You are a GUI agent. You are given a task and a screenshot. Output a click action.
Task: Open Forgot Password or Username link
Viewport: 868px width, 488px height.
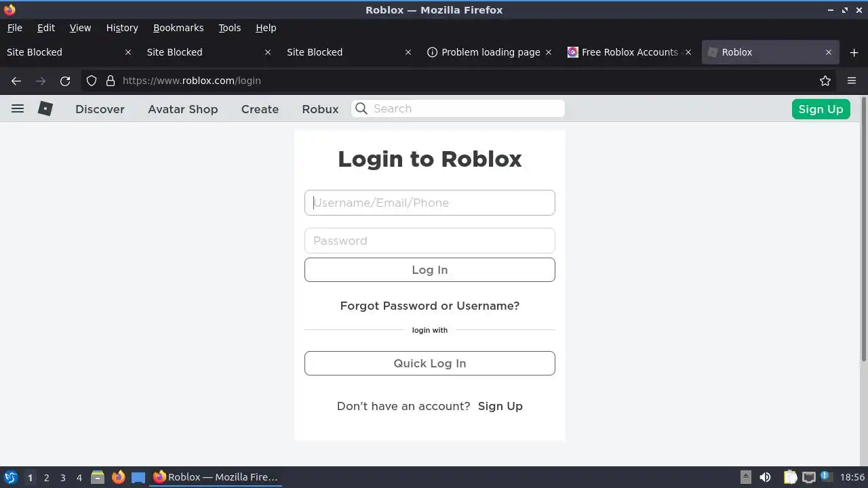click(x=430, y=306)
